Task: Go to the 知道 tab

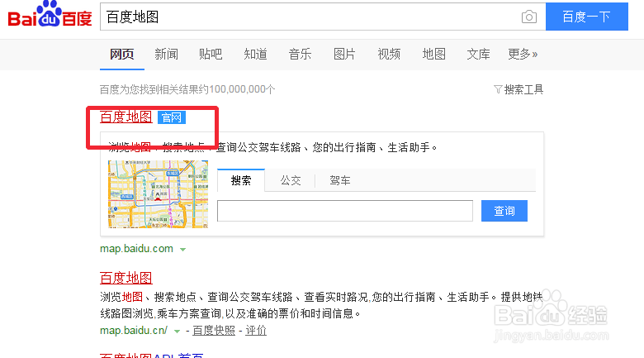Action: [x=255, y=54]
